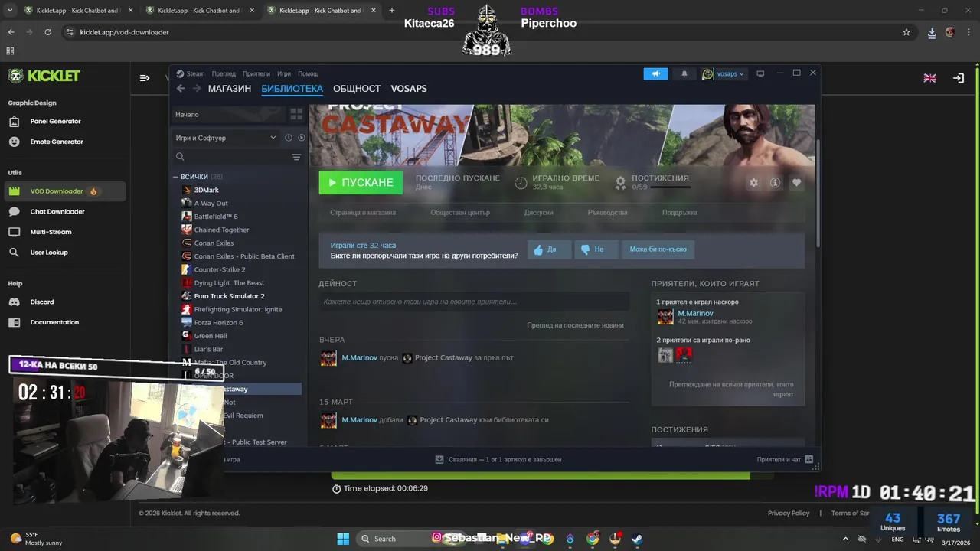Screen dimensions: 980x551
Task: Click the Steam icon in Windows taskbar
Action: [637, 539]
